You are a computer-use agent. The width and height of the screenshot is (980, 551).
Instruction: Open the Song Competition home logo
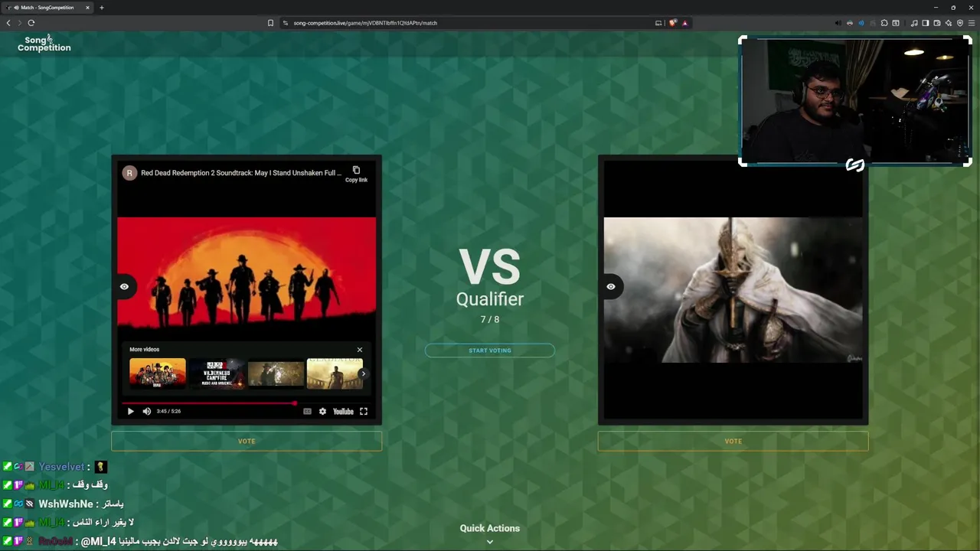coord(44,44)
